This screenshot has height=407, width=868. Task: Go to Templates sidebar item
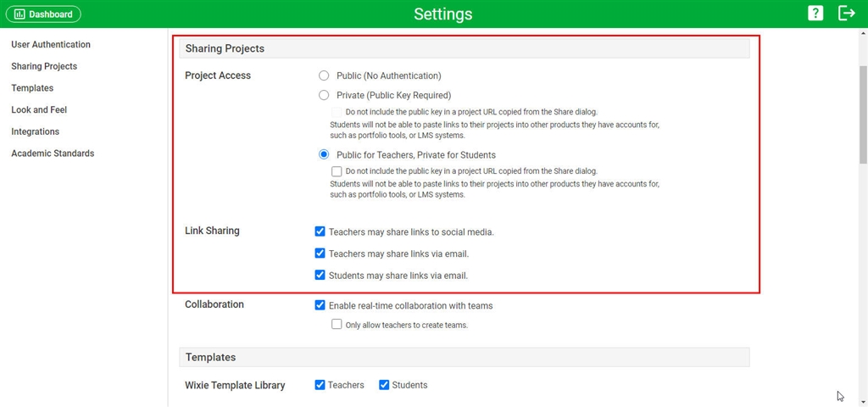(32, 88)
